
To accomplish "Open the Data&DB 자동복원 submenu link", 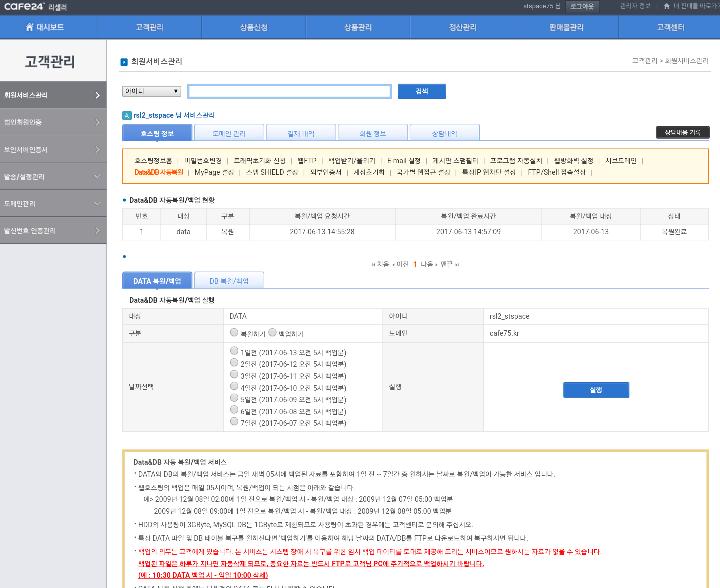I will pyautogui.click(x=158, y=172).
